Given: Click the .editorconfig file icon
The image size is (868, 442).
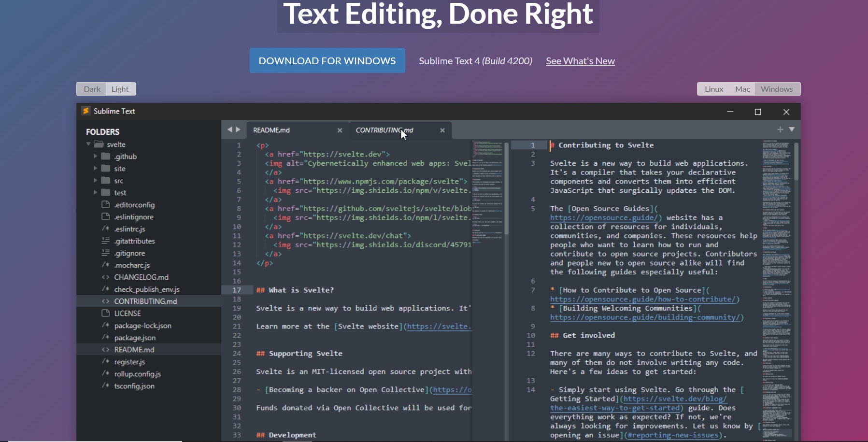Looking at the screenshot, I should tap(105, 205).
